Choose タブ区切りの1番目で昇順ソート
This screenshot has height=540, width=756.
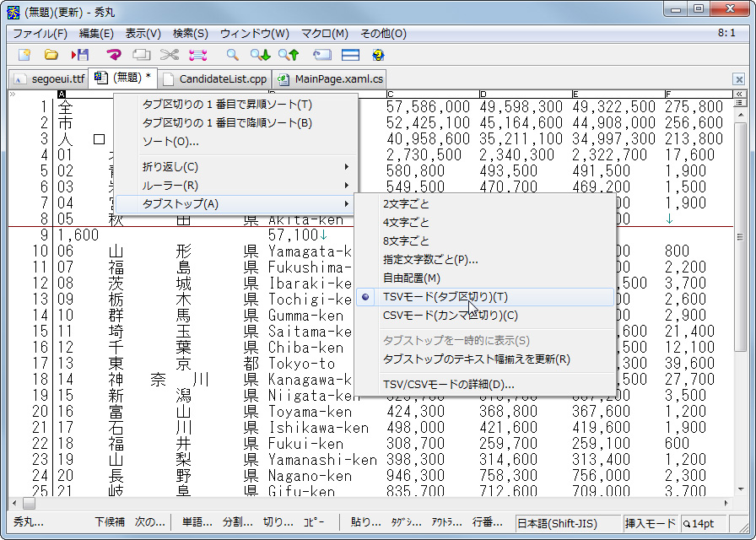[228, 103]
